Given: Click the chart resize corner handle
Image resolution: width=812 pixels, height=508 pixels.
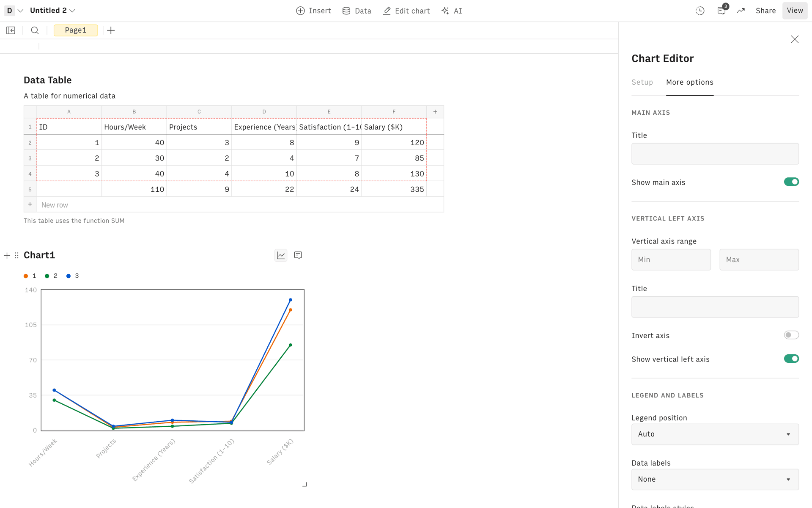Looking at the screenshot, I should click(x=304, y=484).
